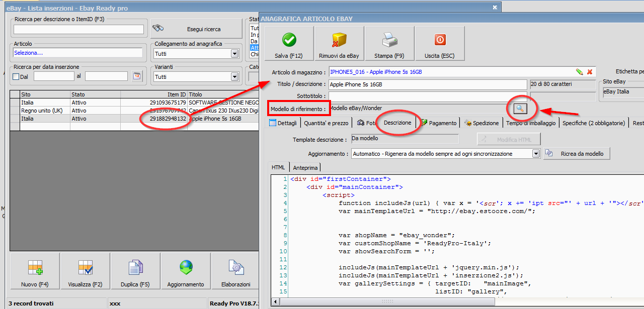Click magnifier icon for Modello di riferimento
The image size is (644, 309).
520,108
